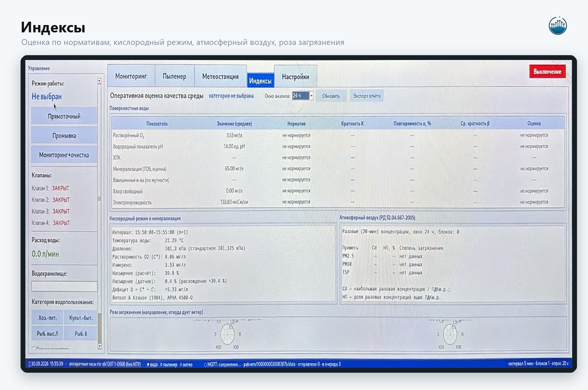Image resolution: width=588 pixels, height=390 pixels.
Task: Click the Клапан 1 ЗАКРЫТ status
Action: pos(61,188)
